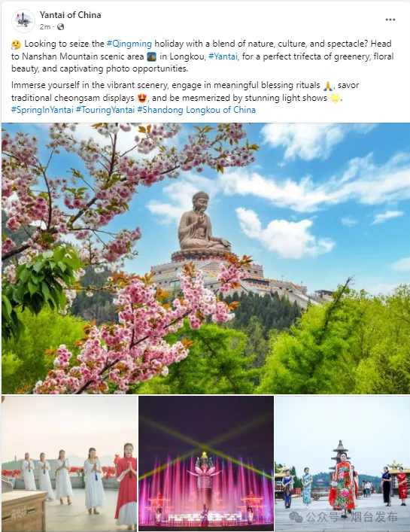
Task: Click the Yantai of China profile avatar
Action: [x=23, y=21]
